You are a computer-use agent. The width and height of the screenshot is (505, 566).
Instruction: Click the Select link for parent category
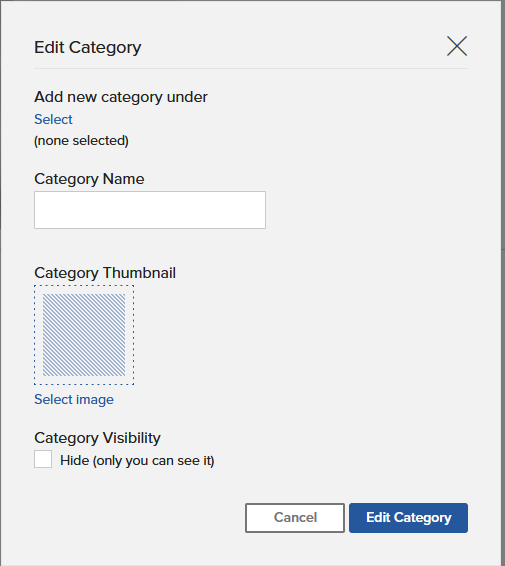coord(53,119)
